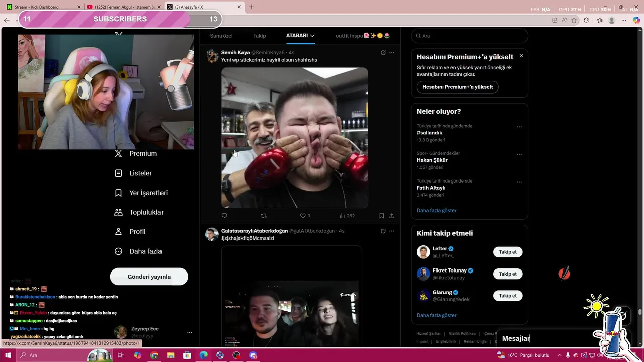Open more options for Fatih Altaylı trend
The height and width of the screenshot is (362, 644).
point(519,182)
